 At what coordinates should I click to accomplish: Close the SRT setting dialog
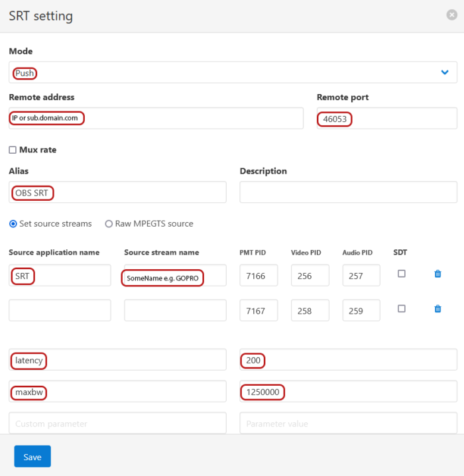tap(451, 15)
